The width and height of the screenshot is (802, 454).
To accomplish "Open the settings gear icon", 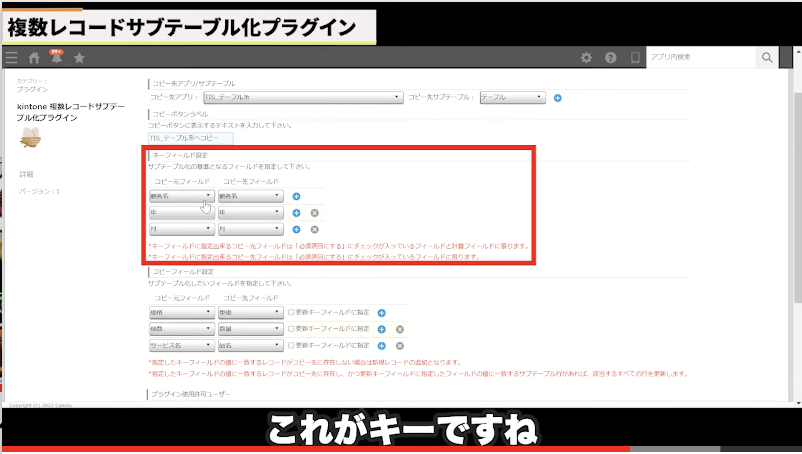I will [x=586, y=58].
